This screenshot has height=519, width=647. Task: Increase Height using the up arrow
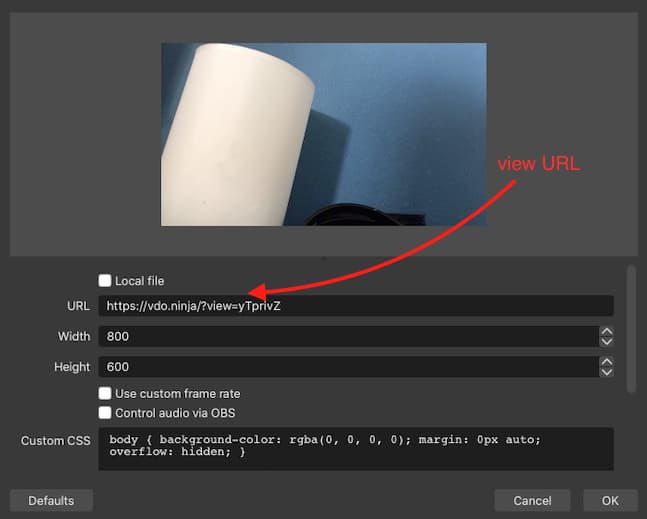[607, 362]
